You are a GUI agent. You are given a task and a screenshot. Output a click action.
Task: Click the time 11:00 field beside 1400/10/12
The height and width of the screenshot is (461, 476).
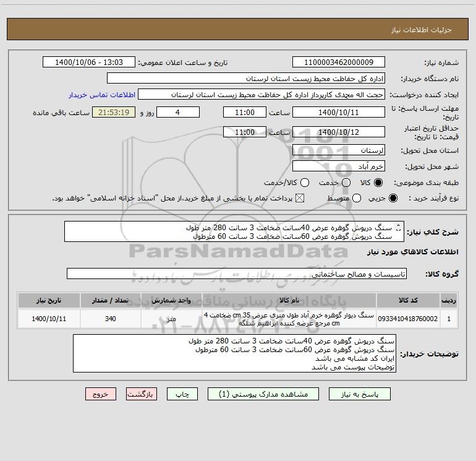245,132
